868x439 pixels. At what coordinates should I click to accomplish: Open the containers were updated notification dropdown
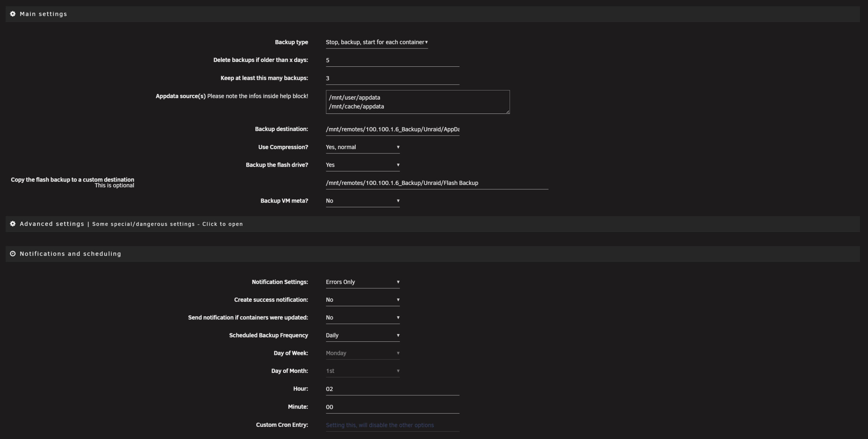(362, 318)
